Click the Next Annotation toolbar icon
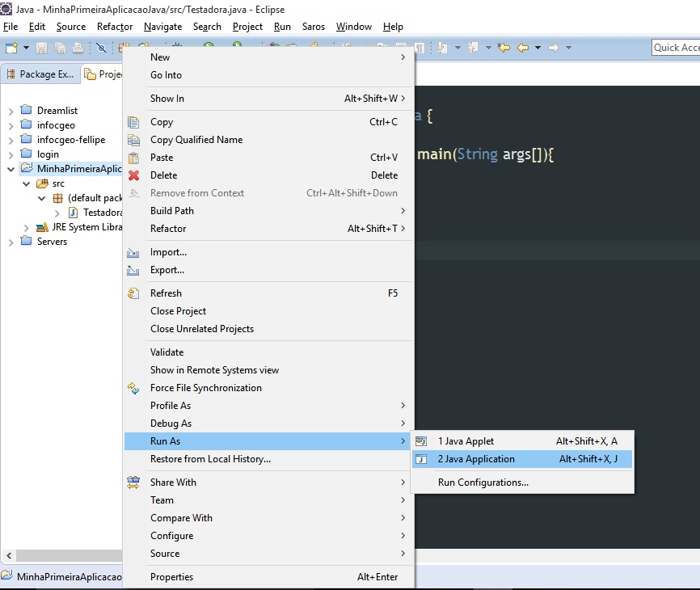Image resolution: width=700 pixels, height=590 pixels. tap(442, 48)
